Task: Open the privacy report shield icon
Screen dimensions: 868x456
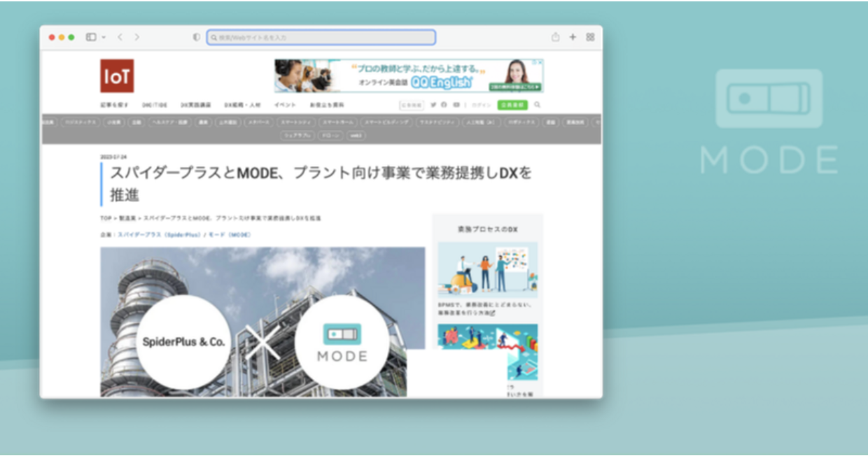Action: coord(197,37)
